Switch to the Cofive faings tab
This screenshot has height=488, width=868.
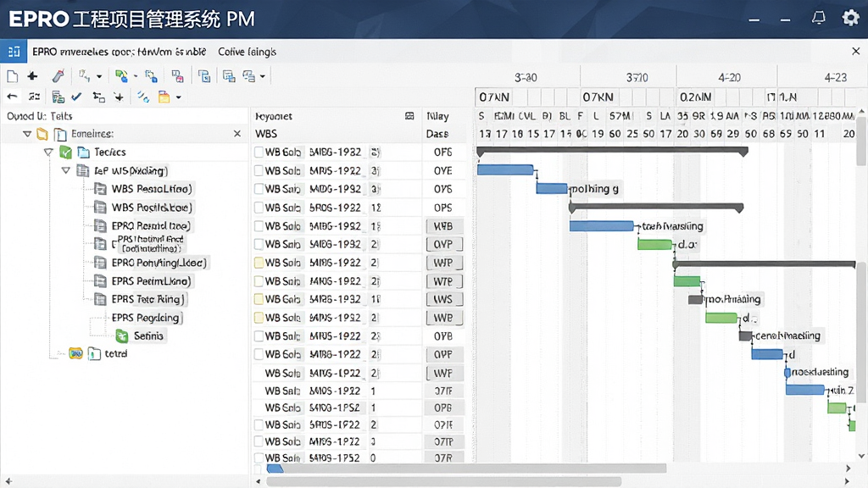[247, 52]
